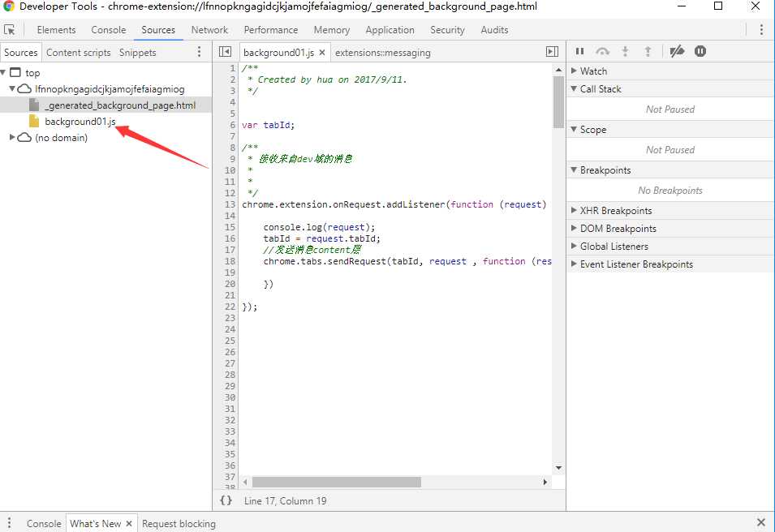Close the What's New drawer tab
775x532 pixels.
click(x=128, y=524)
